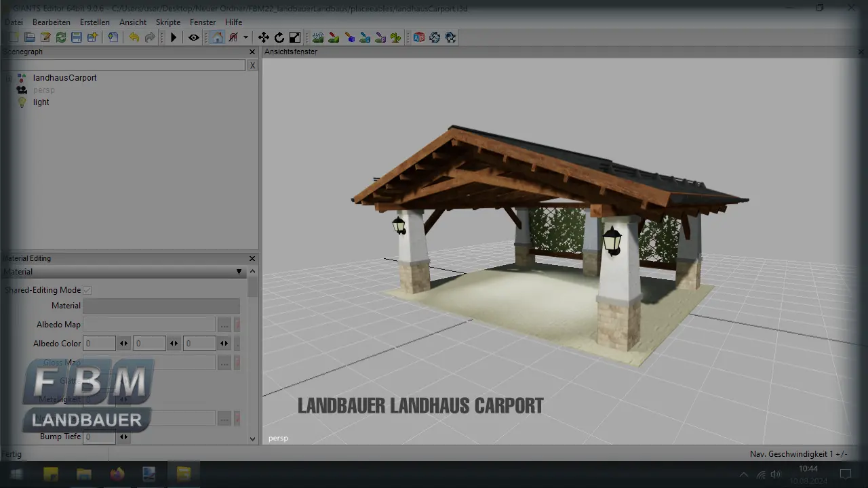Select the Move (translate) tool
Screen dimensions: 868x488
(263, 37)
